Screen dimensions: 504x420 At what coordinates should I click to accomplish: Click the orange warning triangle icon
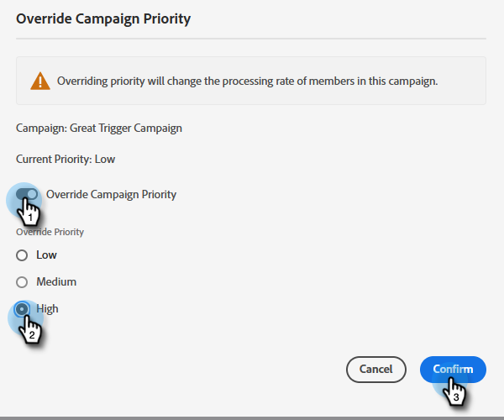[x=39, y=81]
